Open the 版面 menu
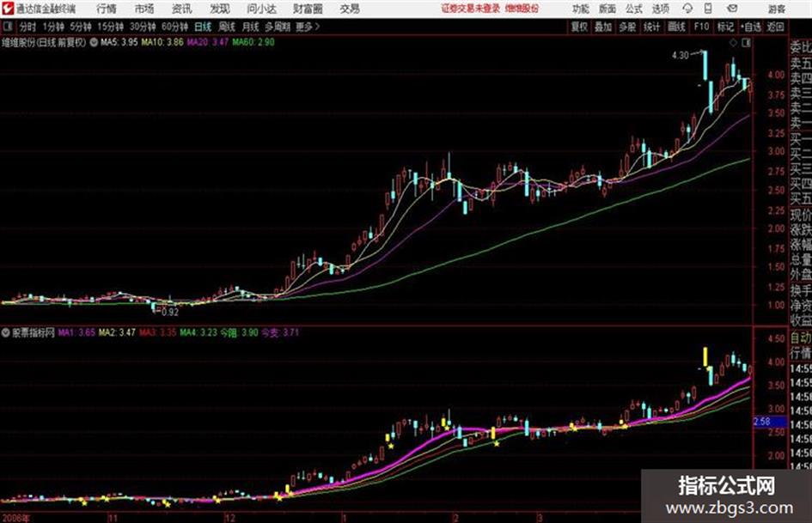This screenshot has width=812, height=523. coord(607,9)
